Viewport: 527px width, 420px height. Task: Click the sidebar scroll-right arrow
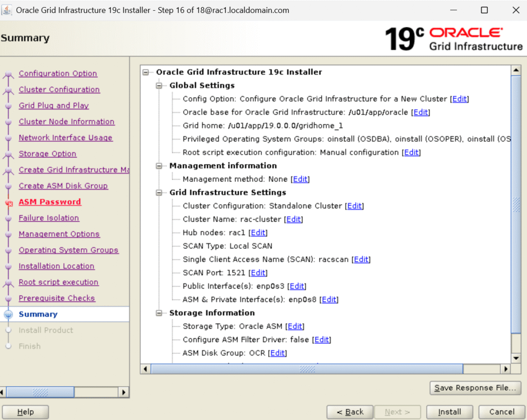pos(124,392)
